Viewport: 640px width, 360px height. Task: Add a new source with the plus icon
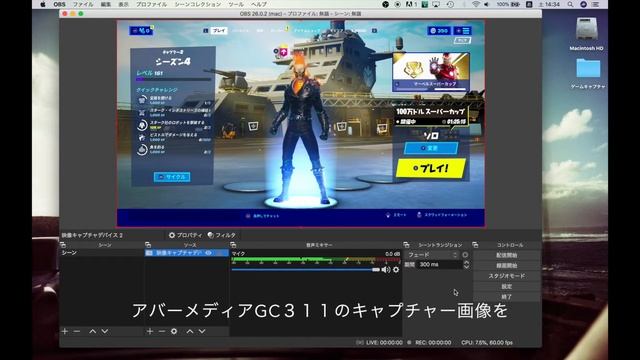coord(150,331)
